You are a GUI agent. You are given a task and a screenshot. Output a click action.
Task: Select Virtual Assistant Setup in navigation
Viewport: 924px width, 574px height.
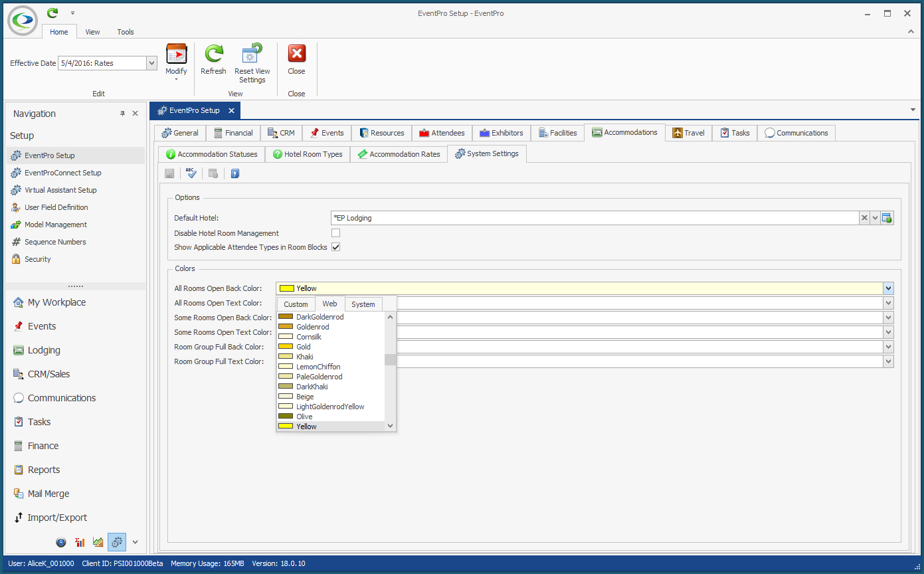(60, 190)
